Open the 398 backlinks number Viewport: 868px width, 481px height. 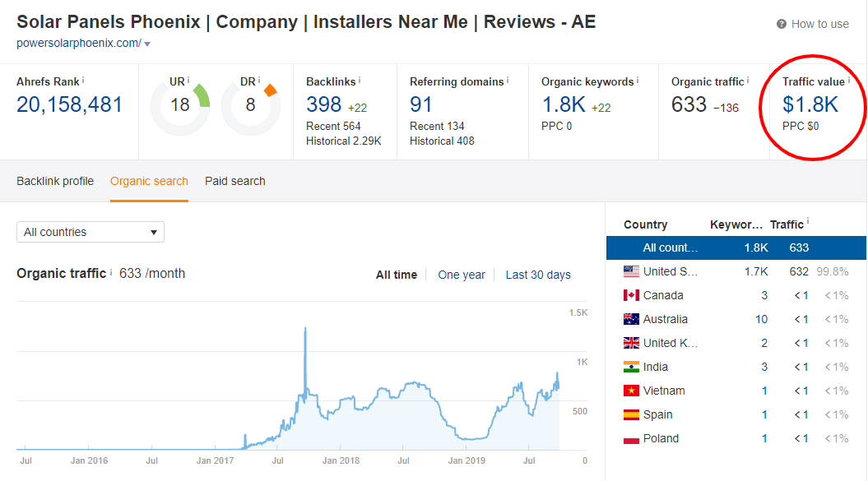click(x=324, y=104)
